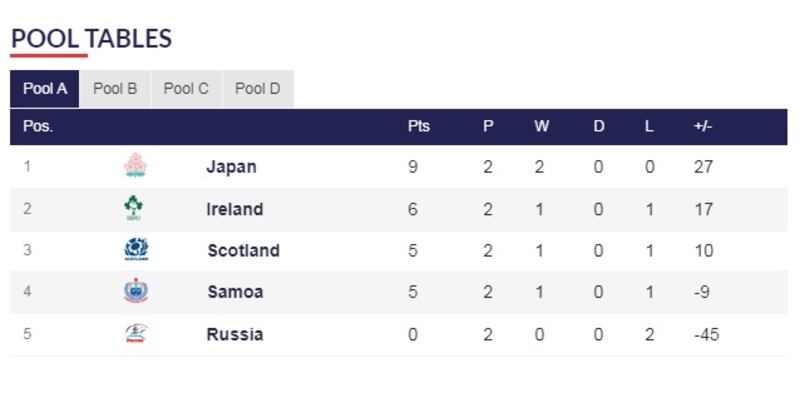
Task: Click the +/- column header
Action: [703, 127]
